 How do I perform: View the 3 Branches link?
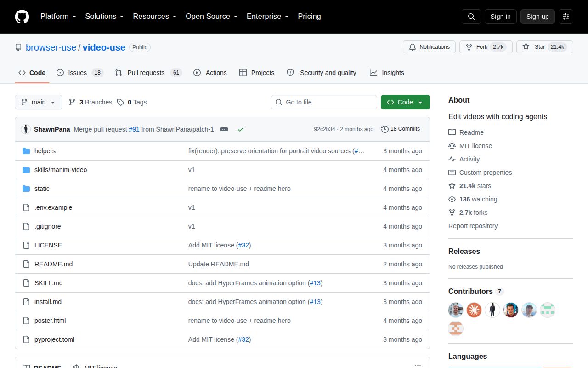pos(90,102)
